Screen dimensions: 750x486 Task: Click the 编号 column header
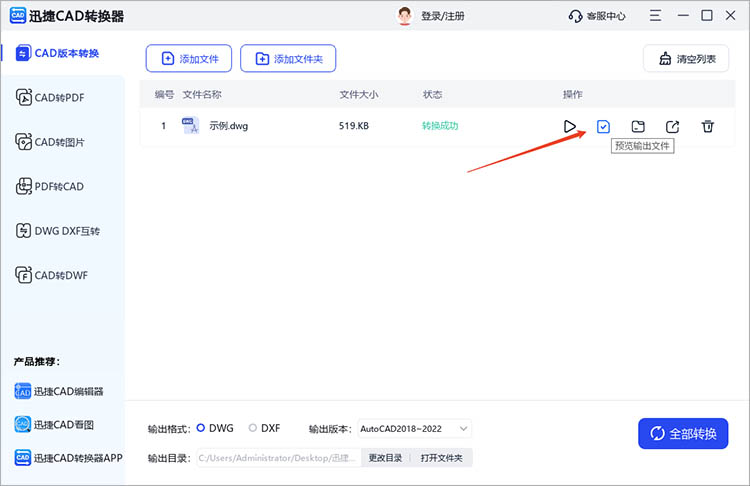pyautogui.click(x=164, y=94)
